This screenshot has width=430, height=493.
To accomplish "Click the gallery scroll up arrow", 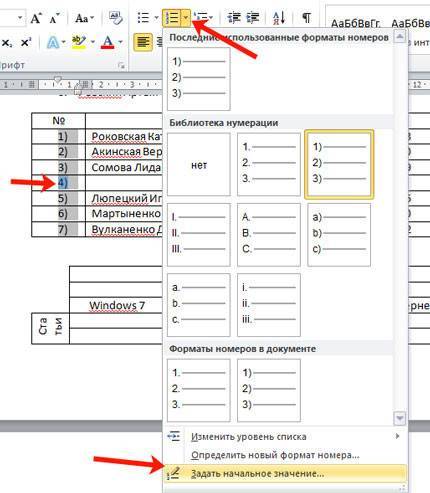I will (x=400, y=37).
